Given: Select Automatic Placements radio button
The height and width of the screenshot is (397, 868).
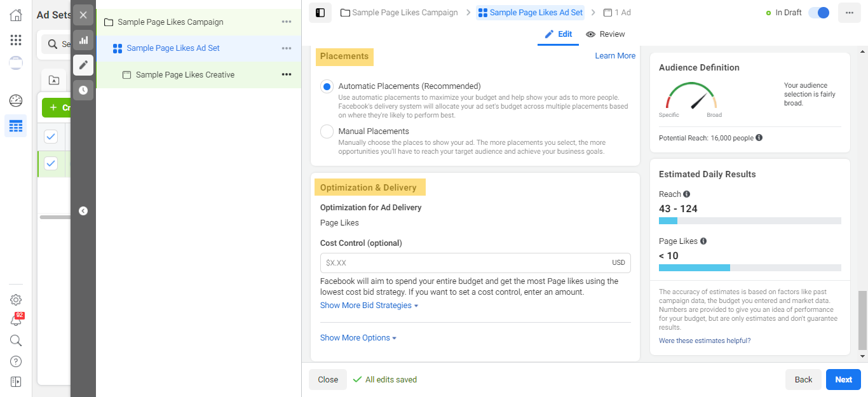Looking at the screenshot, I should (327, 86).
